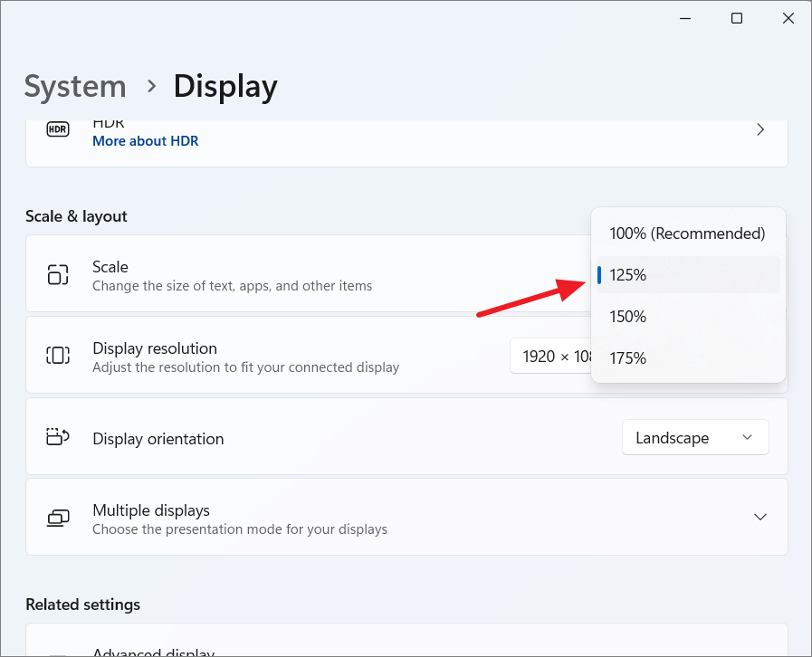Open the Landscape orientation dropdown

click(695, 437)
